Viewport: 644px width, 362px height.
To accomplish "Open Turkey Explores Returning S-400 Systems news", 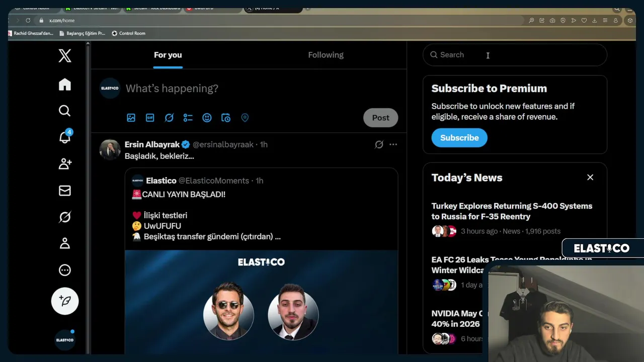I will [512, 211].
